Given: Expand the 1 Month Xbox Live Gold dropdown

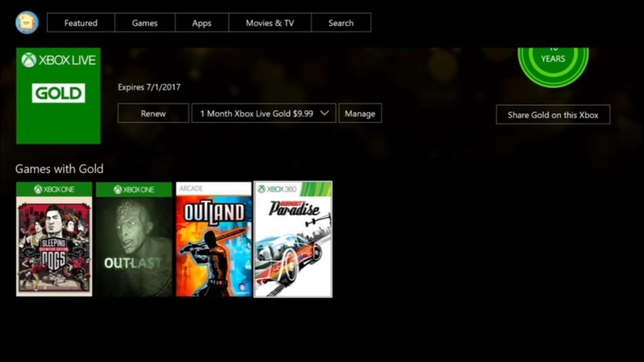Looking at the screenshot, I should [x=263, y=113].
